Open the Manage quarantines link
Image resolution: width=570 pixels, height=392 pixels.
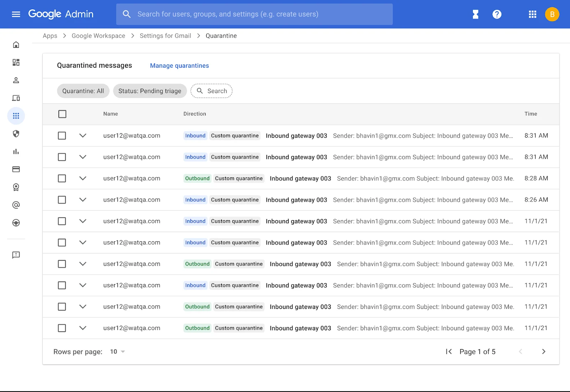pyautogui.click(x=179, y=66)
